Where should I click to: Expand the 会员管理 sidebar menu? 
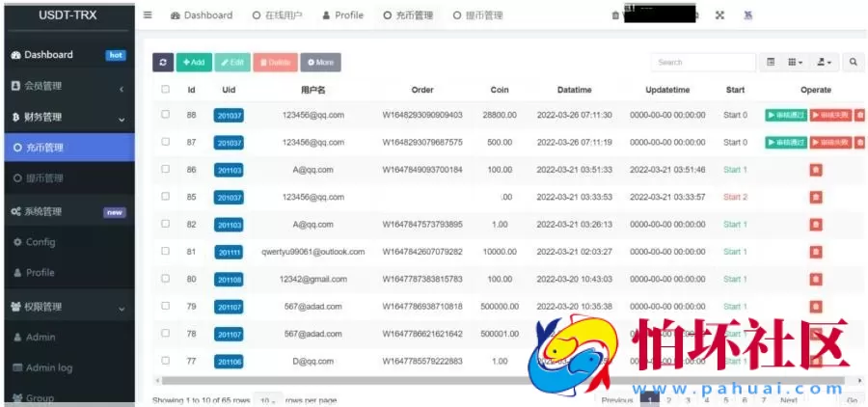(69, 87)
